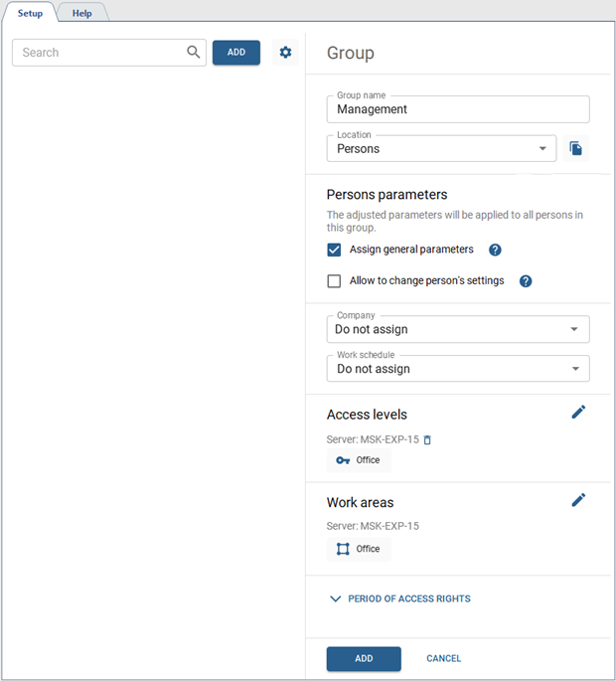This screenshot has height=681, width=616.
Task: Uncheck Assign general parameters checkbox
Action: pyautogui.click(x=335, y=251)
